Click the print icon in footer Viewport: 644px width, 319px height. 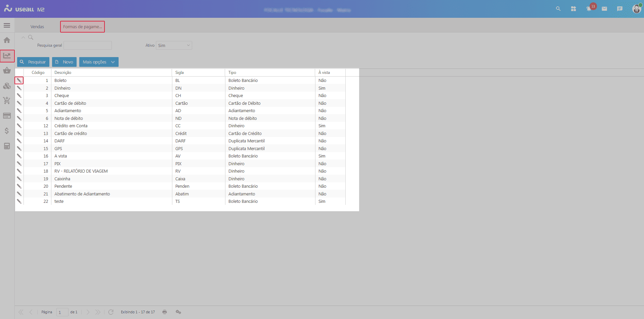[x=165, y=312]
